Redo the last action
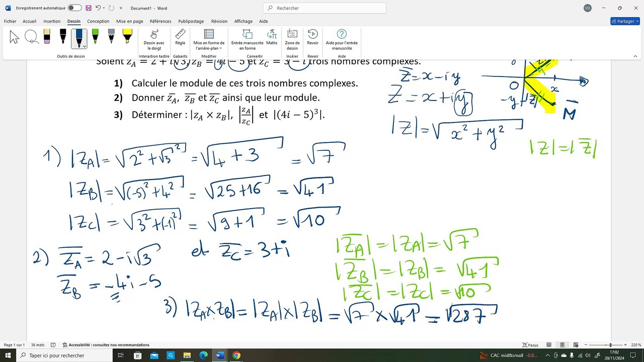Screen dimensions: 644x362 pyautogui.click(x=111, y=8)
